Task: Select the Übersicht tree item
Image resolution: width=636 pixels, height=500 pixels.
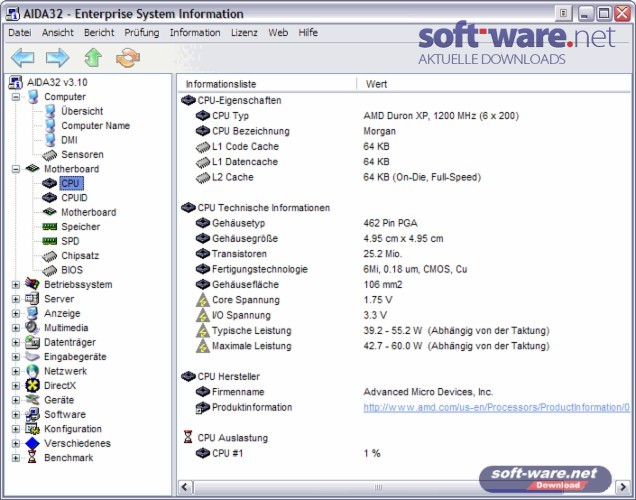Action: coord(82,111)
